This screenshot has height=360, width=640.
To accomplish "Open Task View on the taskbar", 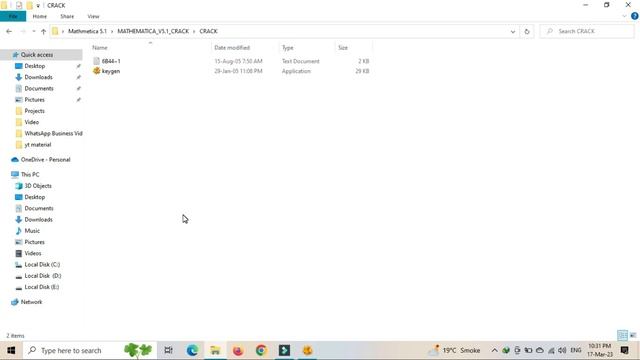I will [x=168, y=350].
